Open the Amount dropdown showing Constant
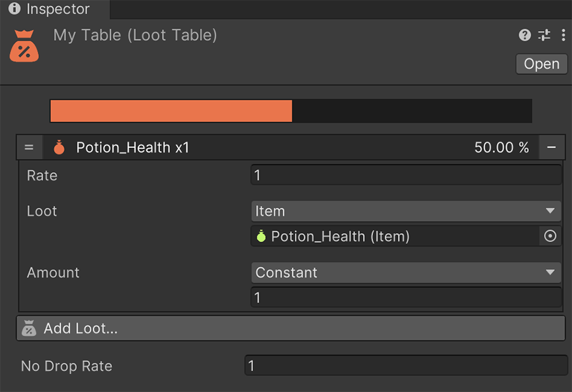The image size is (572, 392). coord(406,273)
